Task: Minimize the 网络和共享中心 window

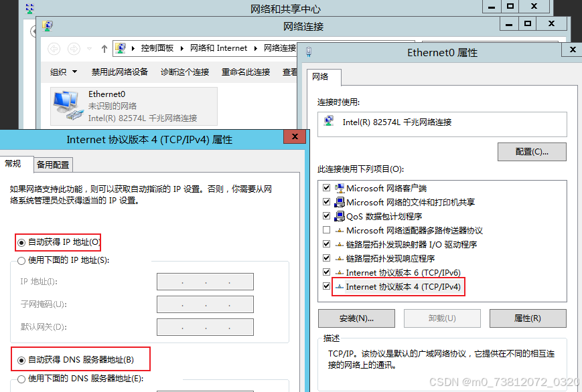Action: 492,7
